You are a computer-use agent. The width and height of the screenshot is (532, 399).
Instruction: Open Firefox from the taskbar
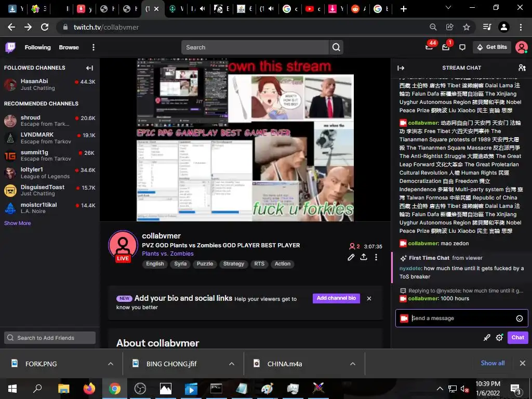click(x=89, y=389)
